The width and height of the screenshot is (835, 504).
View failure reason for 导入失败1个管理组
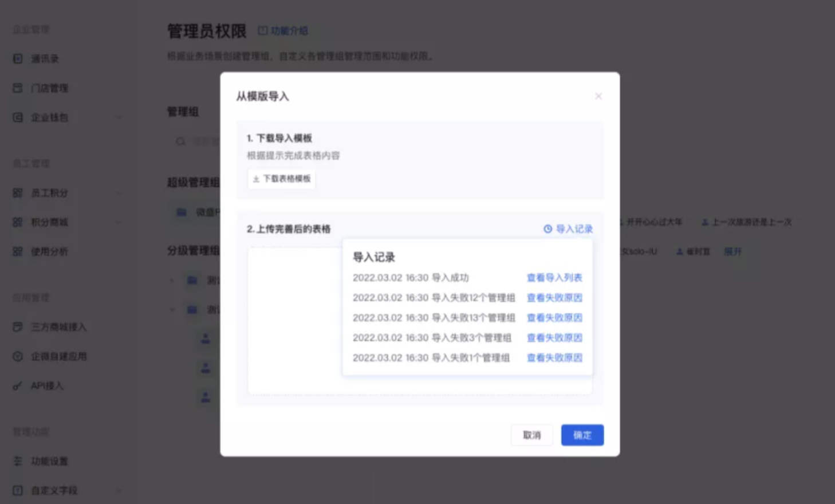(554, 358)
